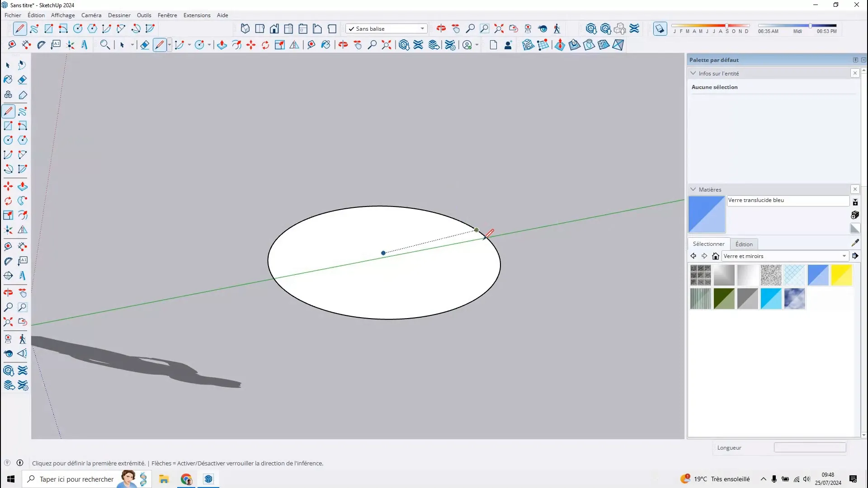The image size is (868, 488).
Task: Open the Extensions menu
Action: [197, 15]
